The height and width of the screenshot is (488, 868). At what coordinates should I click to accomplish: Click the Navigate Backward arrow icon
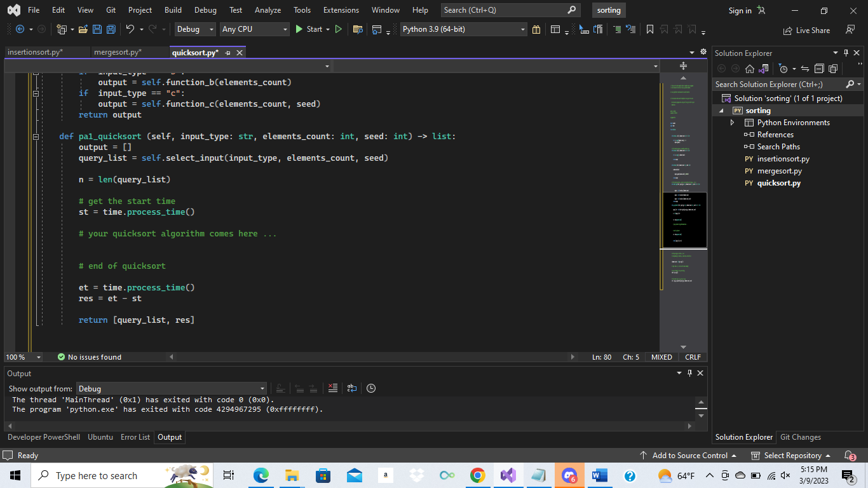(x=19, y=29)
